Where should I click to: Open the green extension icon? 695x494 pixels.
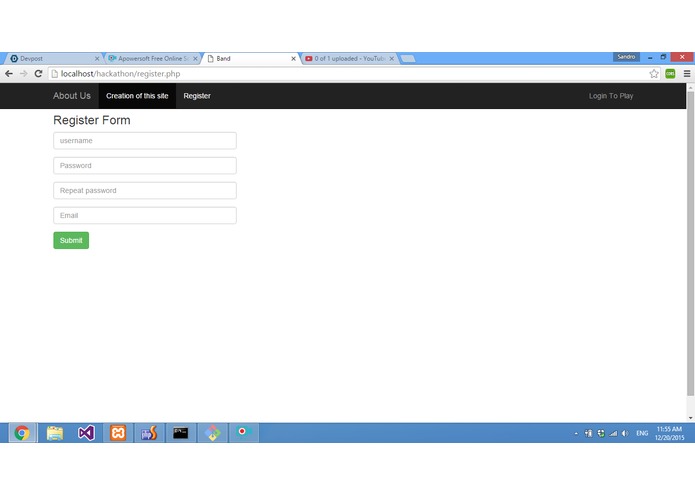coord(670,74)
